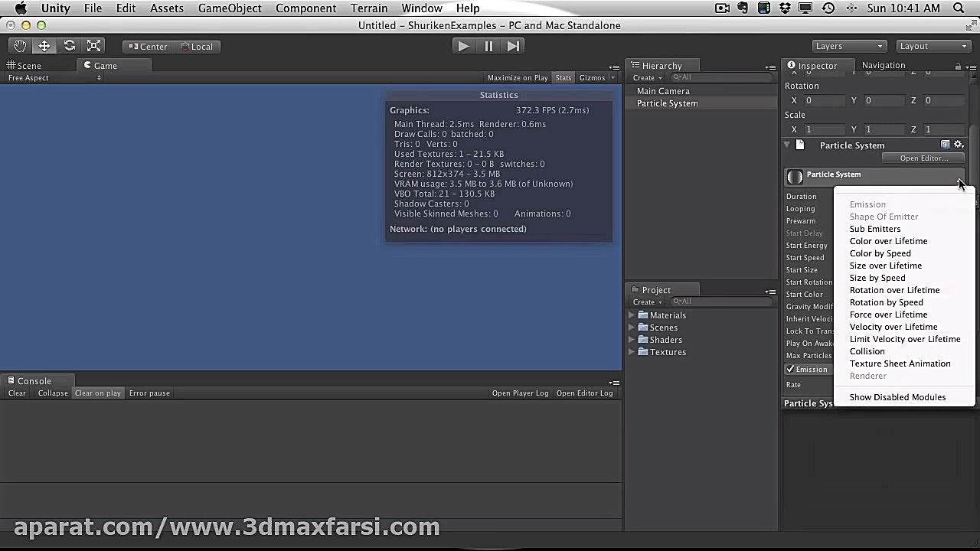Screen dimensions: 980x551
Task: Toggle Error pause in the Console
Action: (149, 393)
